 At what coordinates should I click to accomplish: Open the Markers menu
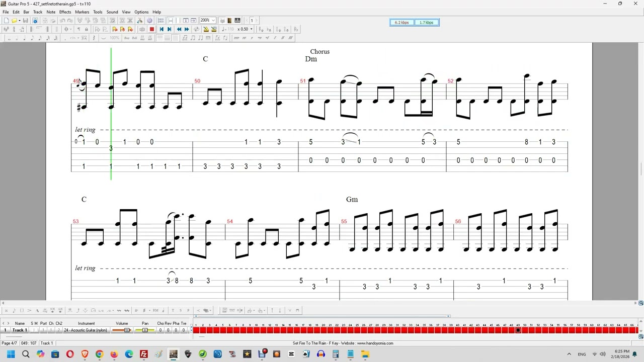82,12
